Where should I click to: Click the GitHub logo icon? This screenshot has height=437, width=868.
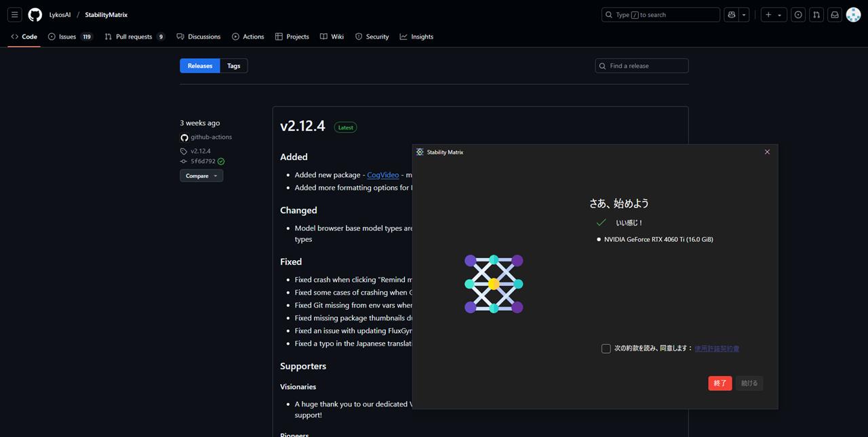pyautogui.click(x=35, y=15)
